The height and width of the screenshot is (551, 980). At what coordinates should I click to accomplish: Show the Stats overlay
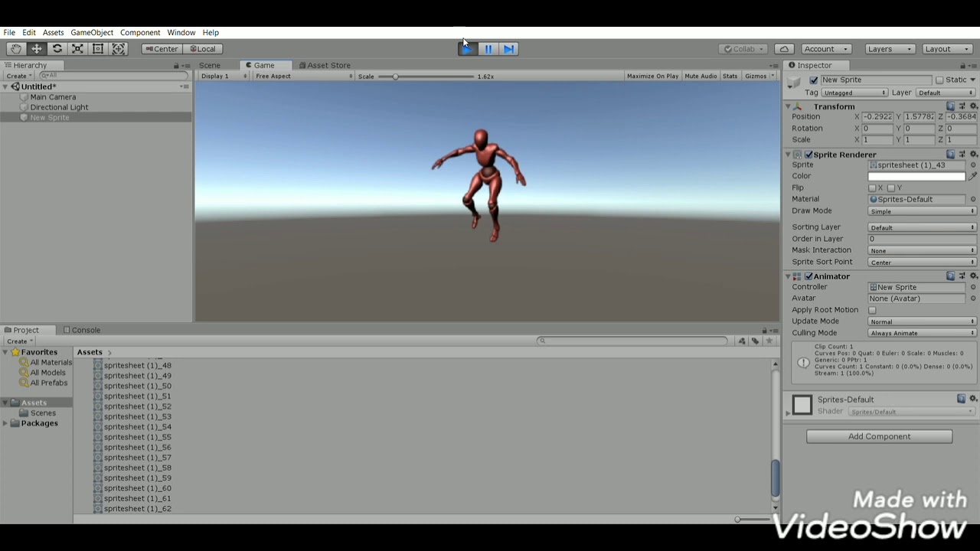[x=730, y=77]
